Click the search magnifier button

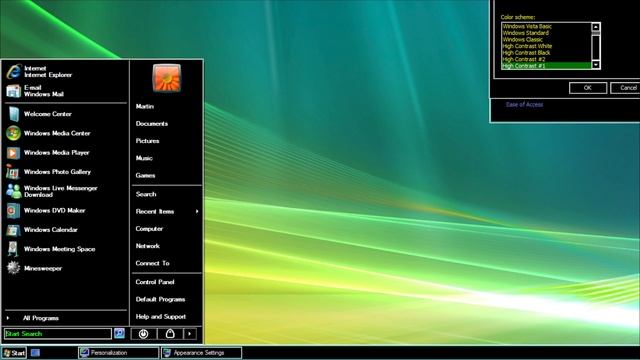point(119,333)
